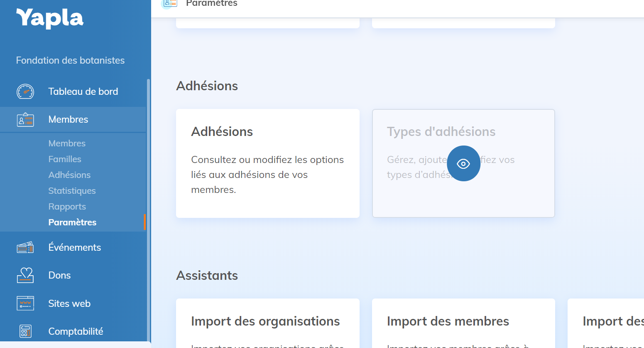Click the sidebar vertical scrollbar

(148, 208)
